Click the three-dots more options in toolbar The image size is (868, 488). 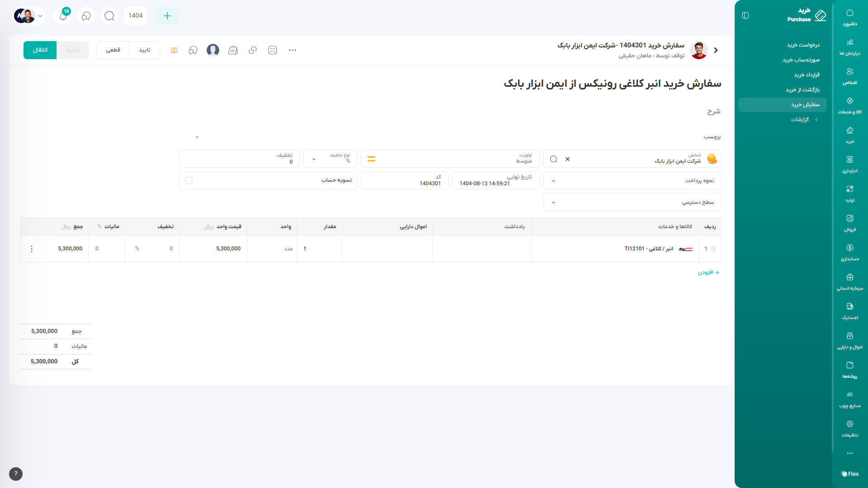[x=292, y=50]
